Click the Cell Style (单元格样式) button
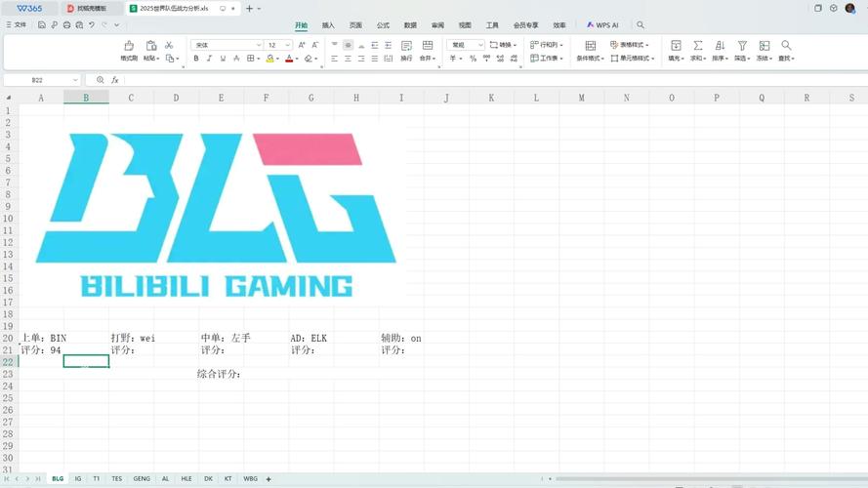Viewport: 868px width, 488px height. point(633,59)
